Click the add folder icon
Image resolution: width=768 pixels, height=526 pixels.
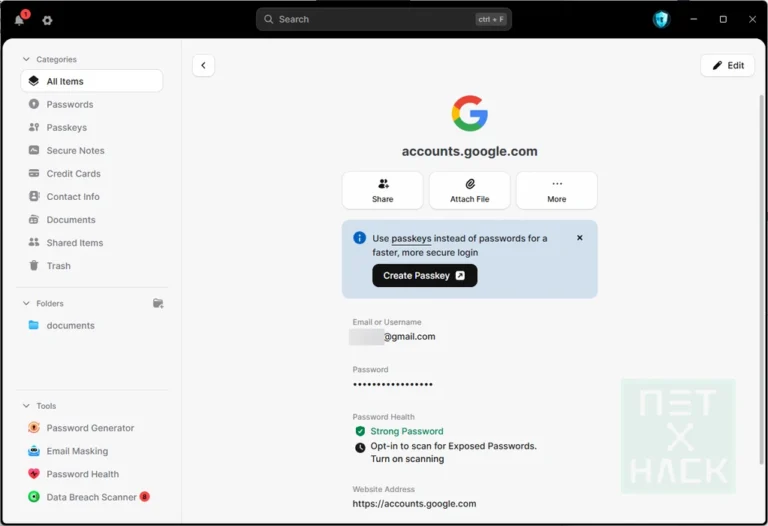point(157,303)
